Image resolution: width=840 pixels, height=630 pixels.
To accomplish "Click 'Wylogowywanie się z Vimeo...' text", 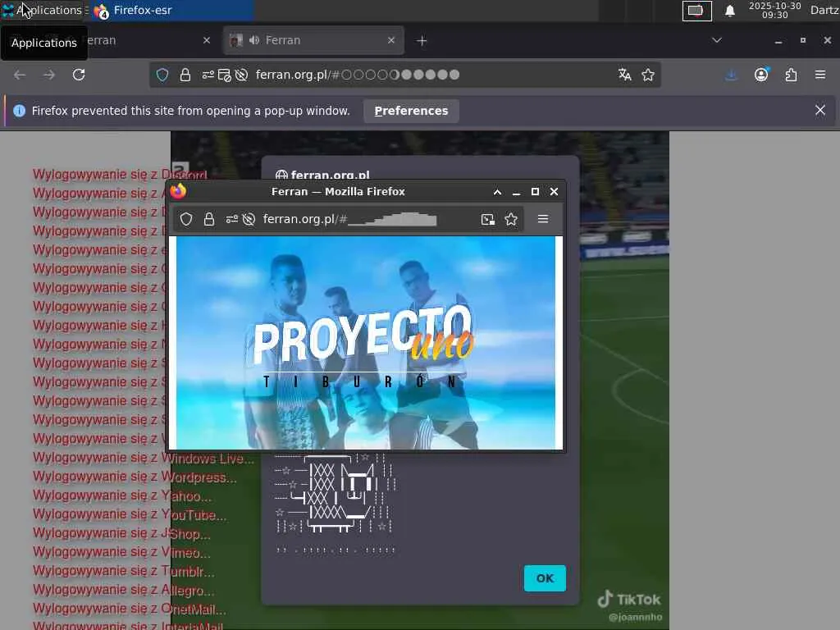I will pyautogui.click(x=121, y=552).
